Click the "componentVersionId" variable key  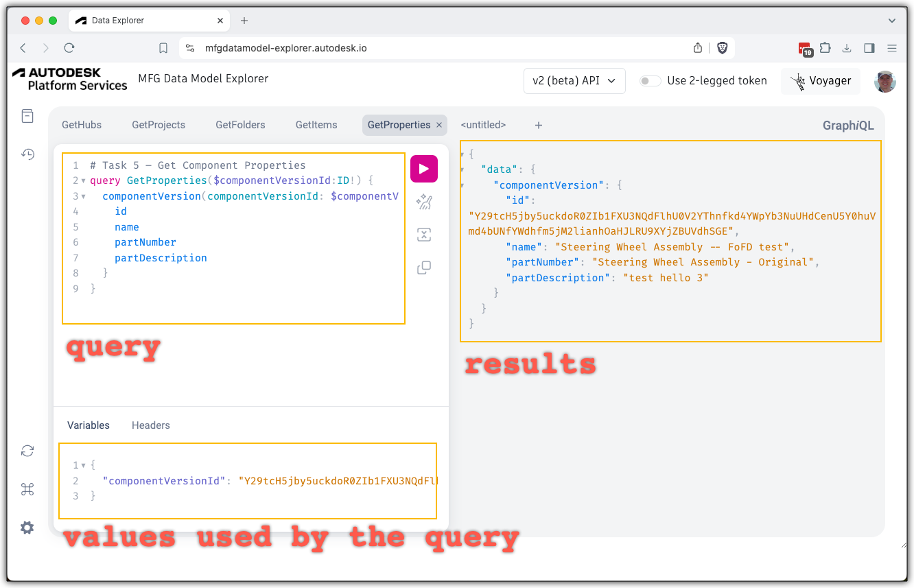coord(164,481)
